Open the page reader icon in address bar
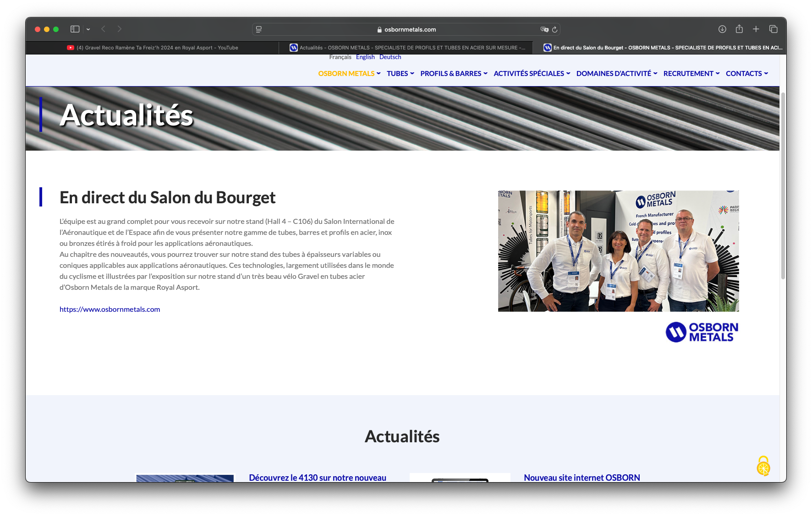Viewport: 812px width, 516px height. coord(259,29)
